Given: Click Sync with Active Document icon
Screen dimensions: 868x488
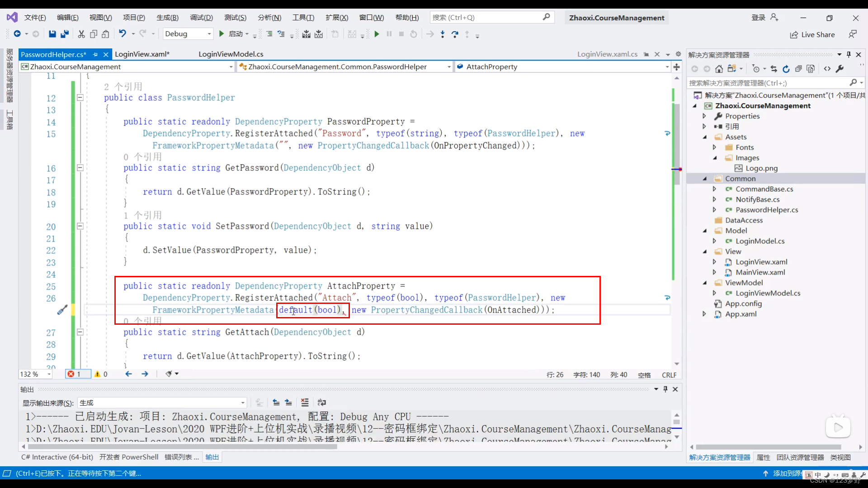Looking at the screenshot, I should coord(774,69).
